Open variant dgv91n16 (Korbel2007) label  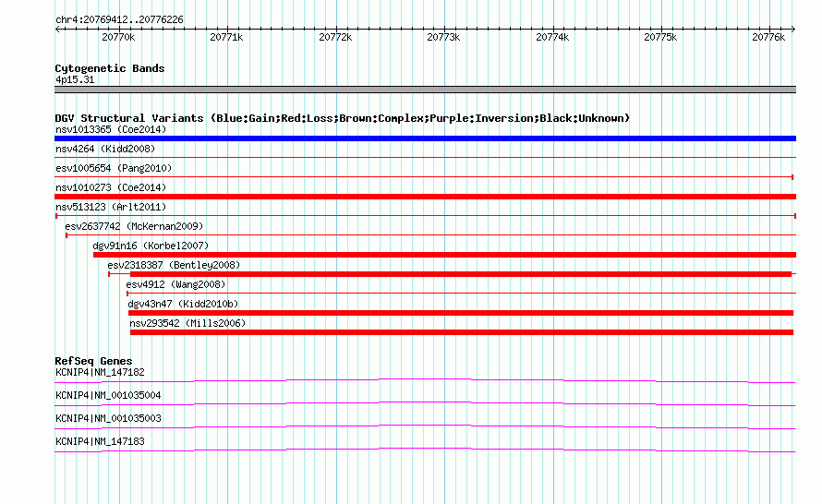pos(151,246)
